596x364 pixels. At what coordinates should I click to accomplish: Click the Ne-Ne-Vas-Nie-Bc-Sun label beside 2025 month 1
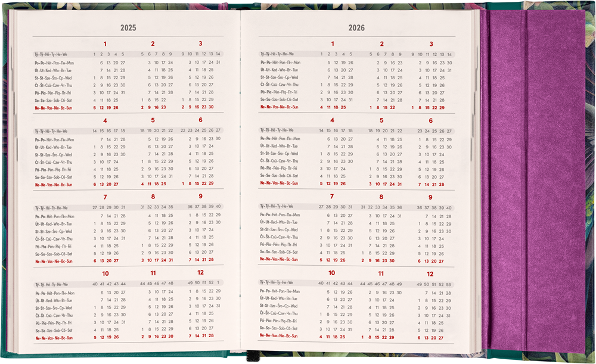tap(53, 108)
